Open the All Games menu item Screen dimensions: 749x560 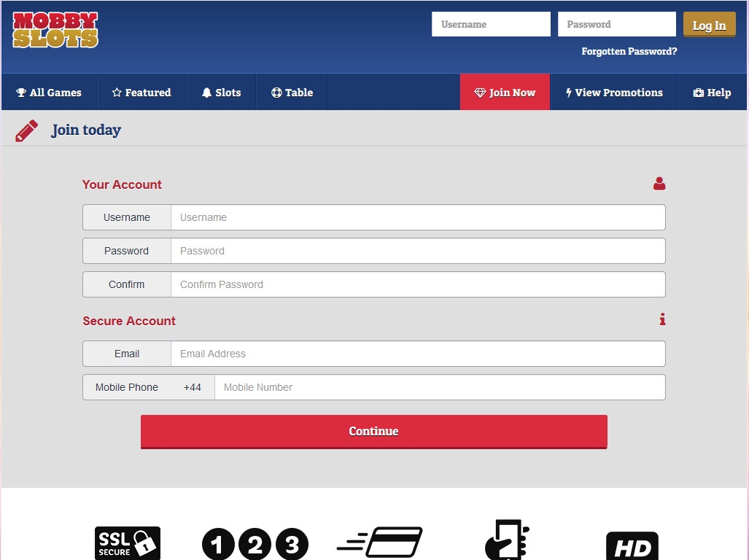pyautogui.click(x=49, y=93)
